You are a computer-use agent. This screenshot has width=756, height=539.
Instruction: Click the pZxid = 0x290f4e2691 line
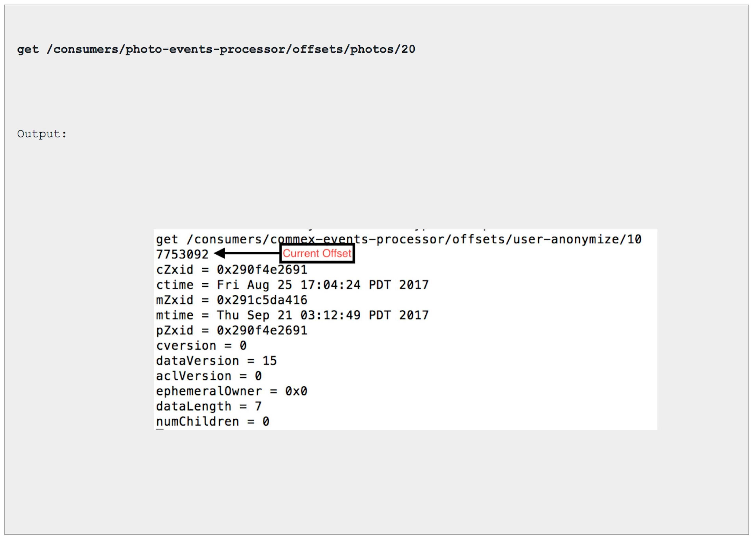point(232,331)
